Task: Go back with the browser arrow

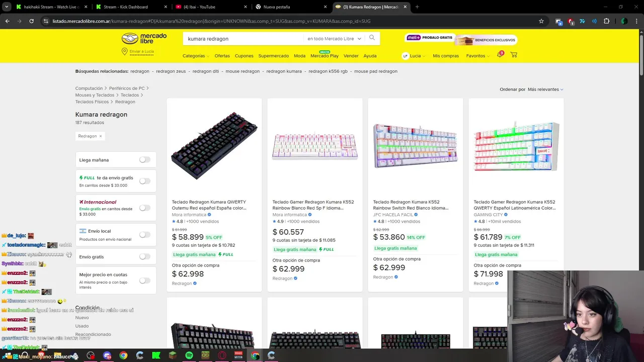Action: 7,21
